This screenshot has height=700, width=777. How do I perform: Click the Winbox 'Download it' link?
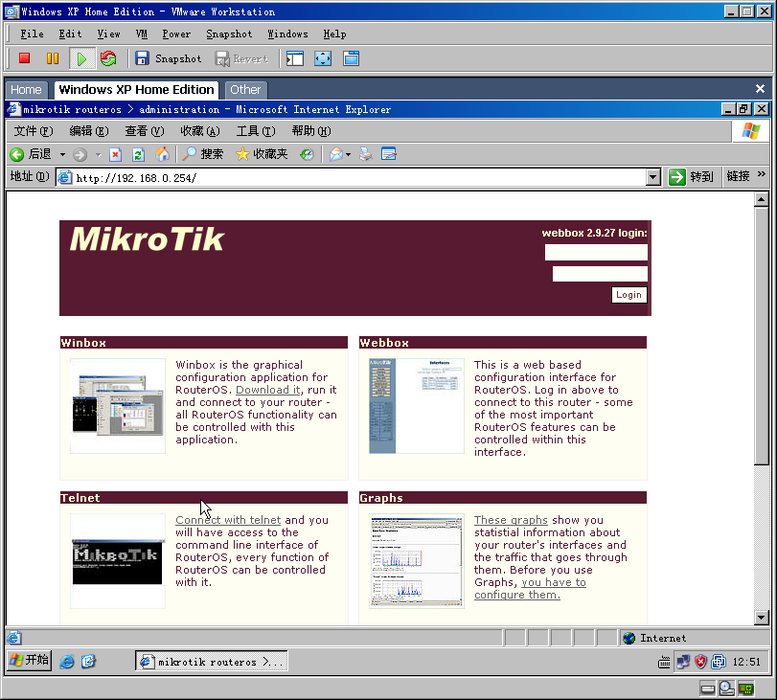coord(267,390)
